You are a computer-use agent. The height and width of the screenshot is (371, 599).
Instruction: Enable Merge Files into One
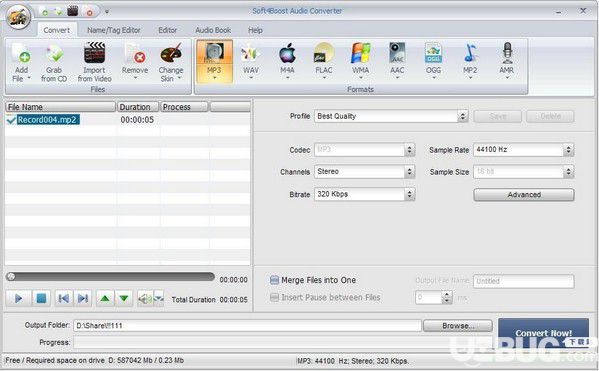[274, 280]
